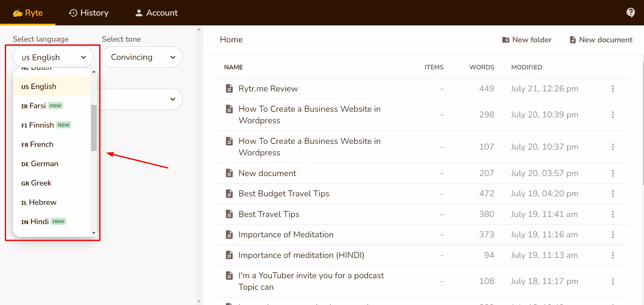Open the Best Travel Tips document
This screenshot has width=644, height=305.
(x=269, y=214)
